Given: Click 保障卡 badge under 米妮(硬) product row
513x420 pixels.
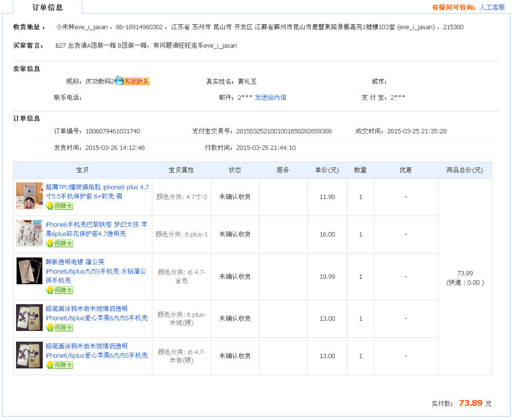Looking at the screenshot, I should 59,328.
